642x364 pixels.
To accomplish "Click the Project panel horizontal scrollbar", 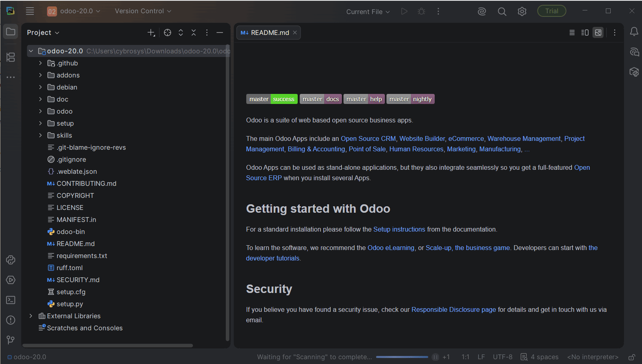I will point(108,345).
